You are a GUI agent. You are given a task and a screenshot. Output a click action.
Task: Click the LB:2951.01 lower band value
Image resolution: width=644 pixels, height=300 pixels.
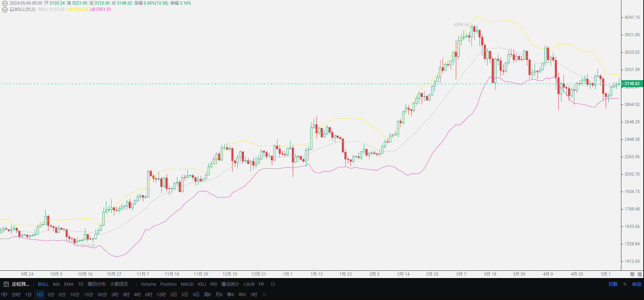tap(101, 9)
